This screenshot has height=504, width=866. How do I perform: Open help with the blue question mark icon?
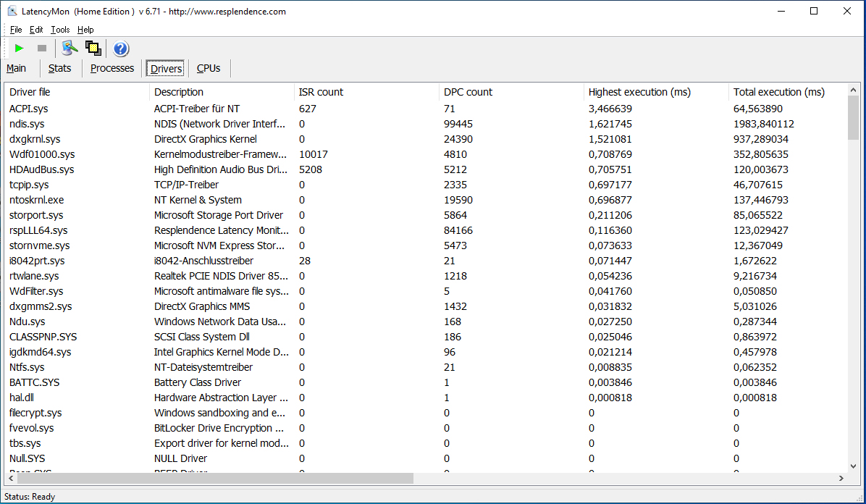click(x=121, y=49)
